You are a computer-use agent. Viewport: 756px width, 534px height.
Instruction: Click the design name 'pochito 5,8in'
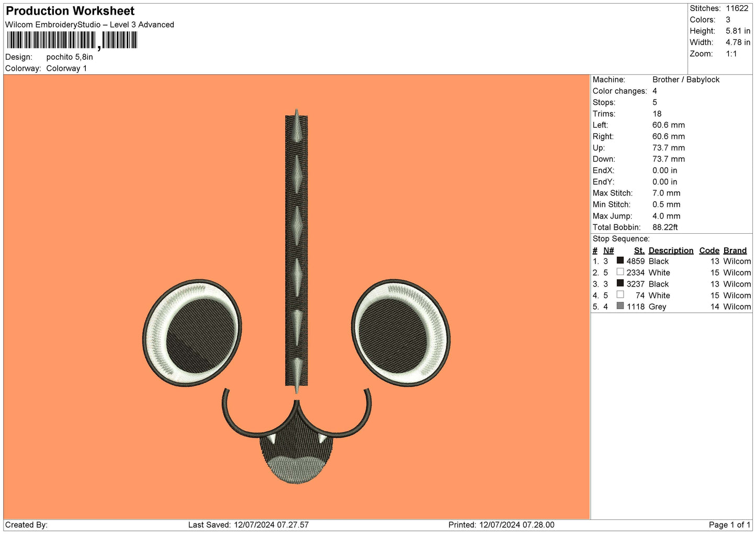point(70,57)
